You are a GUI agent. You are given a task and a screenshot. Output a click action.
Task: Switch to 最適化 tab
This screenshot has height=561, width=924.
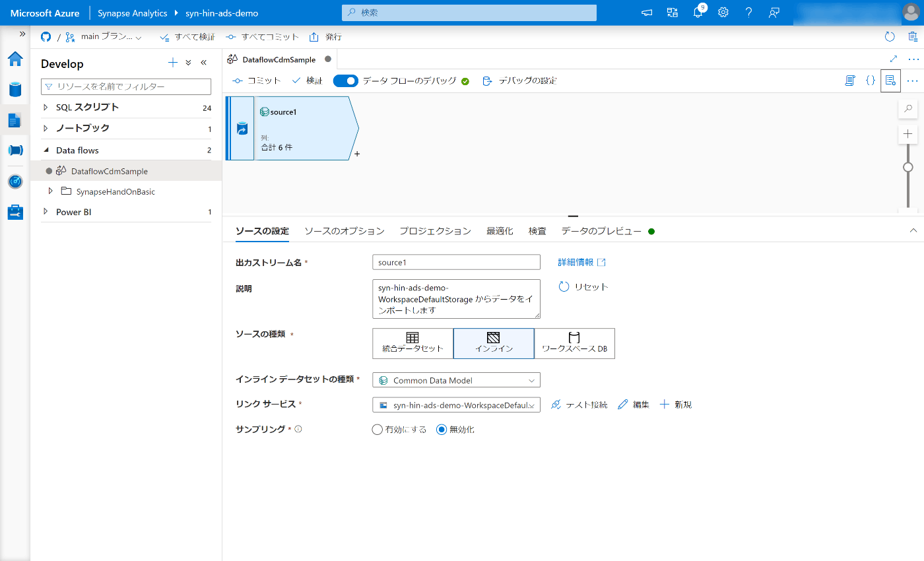coord(500,231)
